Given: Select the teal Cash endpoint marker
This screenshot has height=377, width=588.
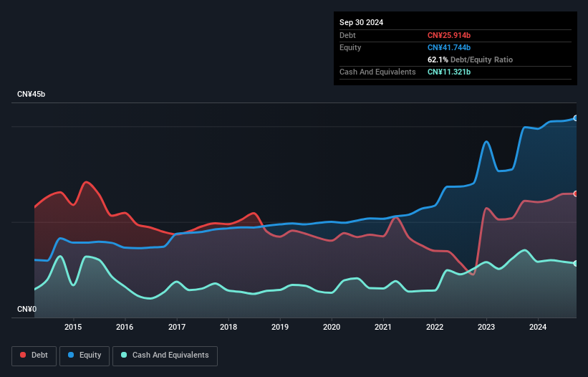Looking at the screenshot, I should click(576, 264).
